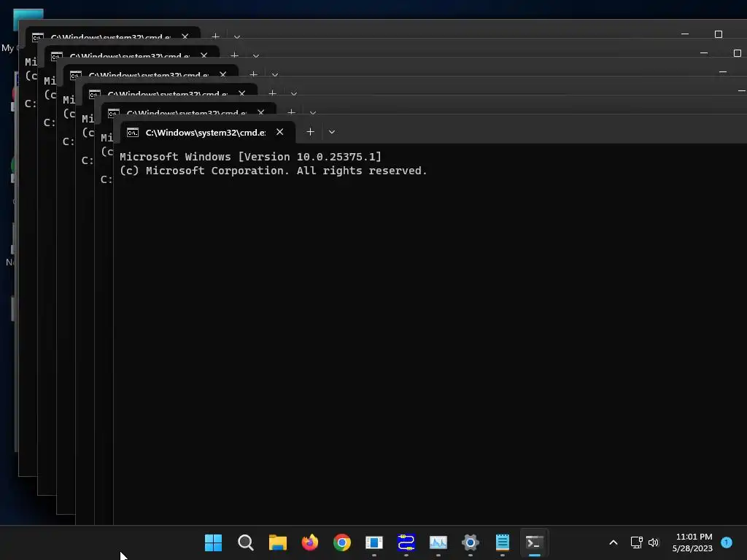
Task: Minimize the third terminal window from the back
Action: point(723,72)
